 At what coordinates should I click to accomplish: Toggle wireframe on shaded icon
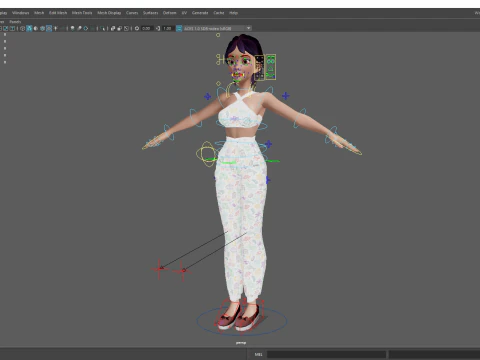point(42,28)
